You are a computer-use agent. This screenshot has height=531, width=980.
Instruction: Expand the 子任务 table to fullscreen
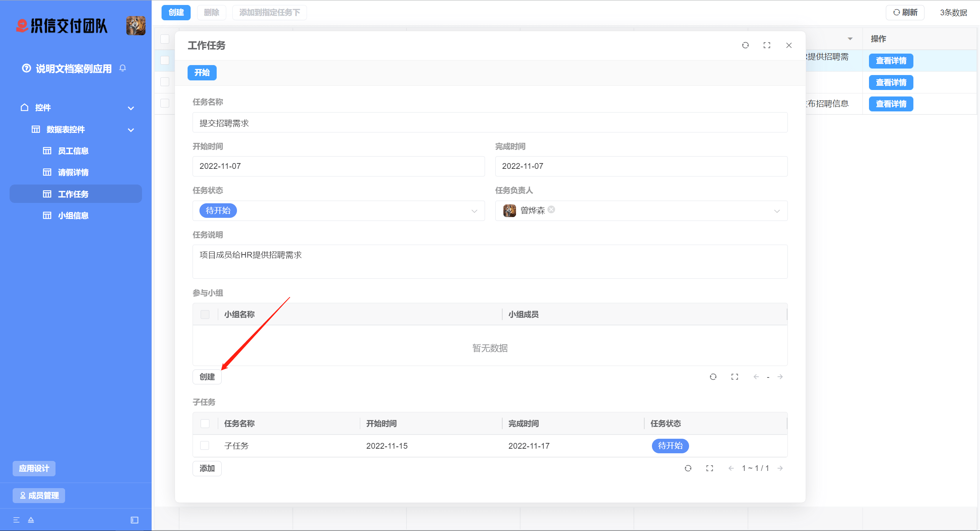(x=709, y=468)
